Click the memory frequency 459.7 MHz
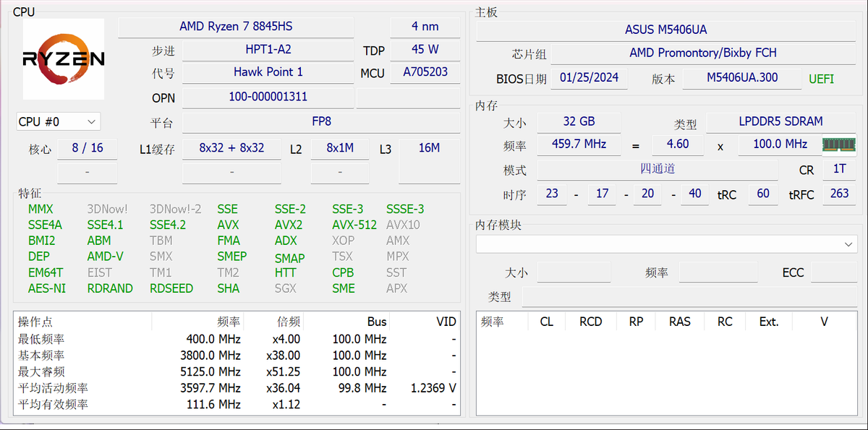 click(x=579, y=145)
